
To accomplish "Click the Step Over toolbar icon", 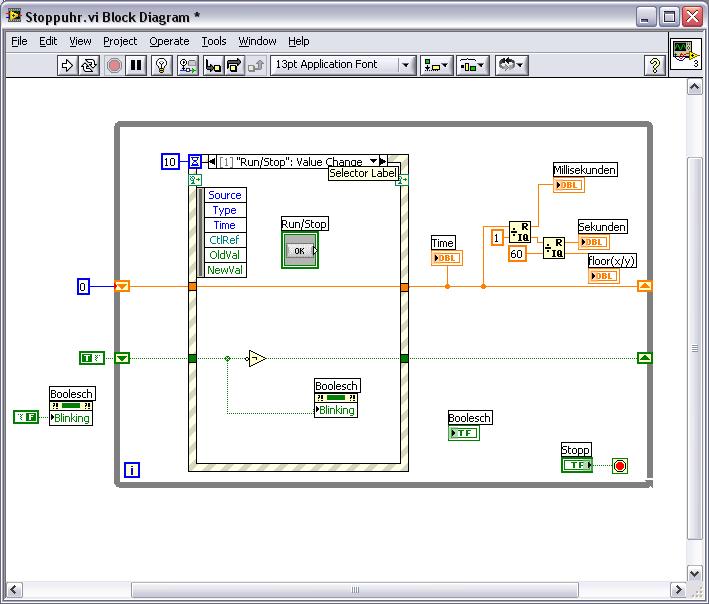I will pos(234,65).
